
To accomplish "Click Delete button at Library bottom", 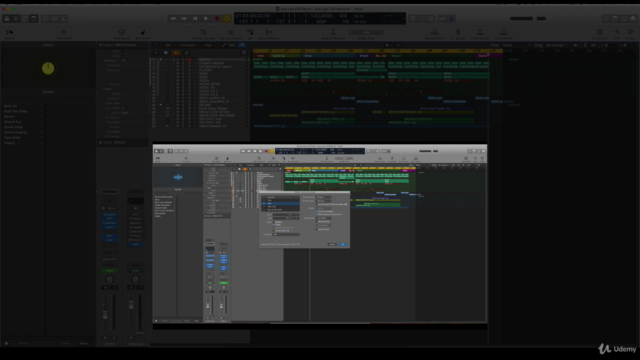I will (x=65, y=344).
